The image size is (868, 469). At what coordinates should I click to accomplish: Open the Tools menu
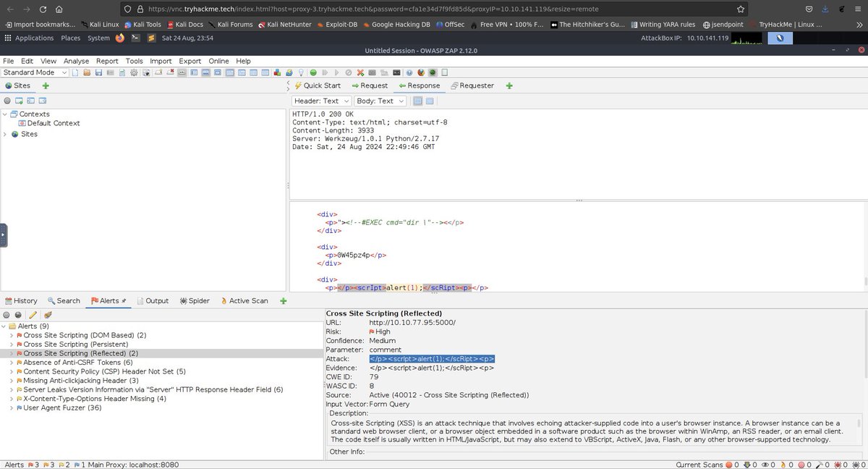tap(134, 62)
